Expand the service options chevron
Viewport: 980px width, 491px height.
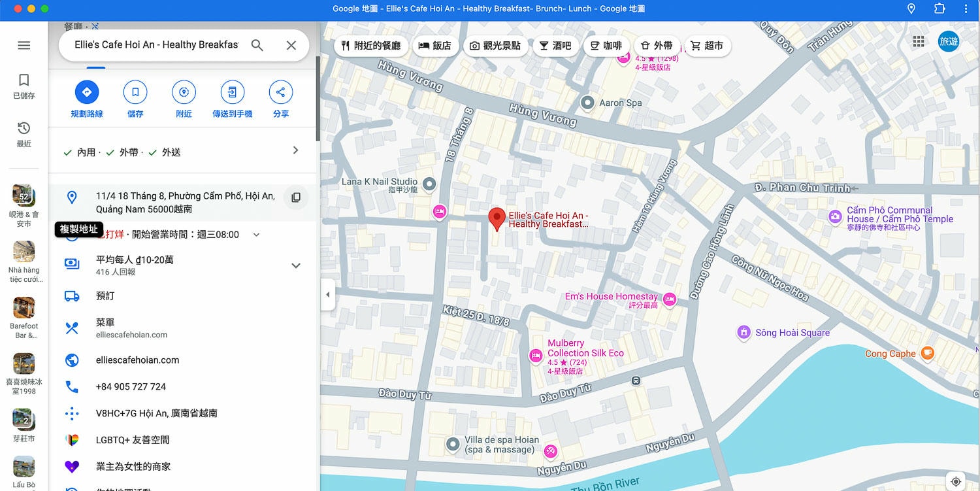coord(295,150)
